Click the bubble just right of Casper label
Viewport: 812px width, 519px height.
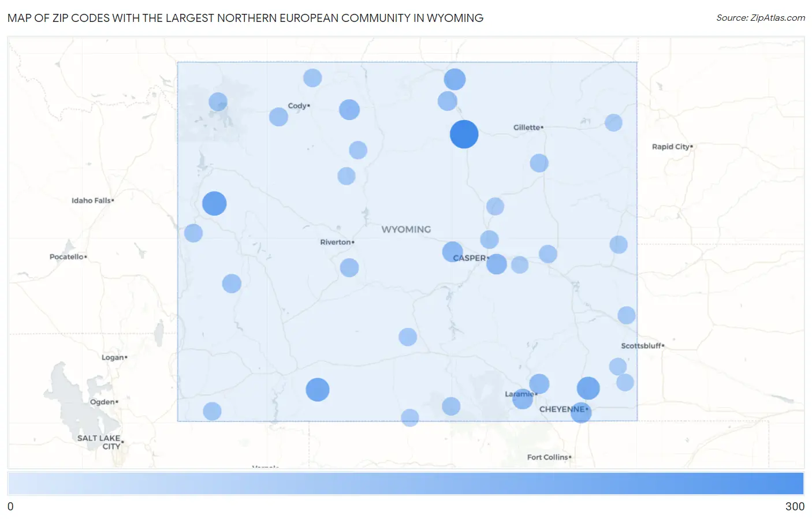point(497,264)
